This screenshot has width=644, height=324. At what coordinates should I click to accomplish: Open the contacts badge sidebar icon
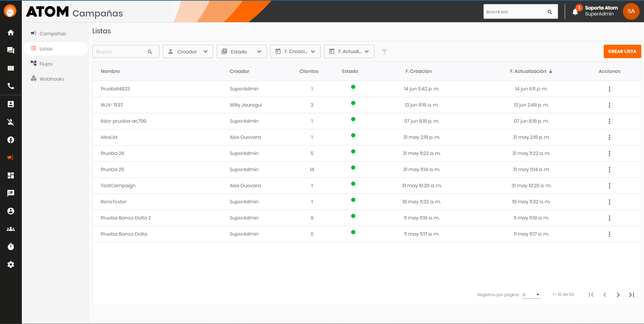pyautogui.click(x=11, y=104)
